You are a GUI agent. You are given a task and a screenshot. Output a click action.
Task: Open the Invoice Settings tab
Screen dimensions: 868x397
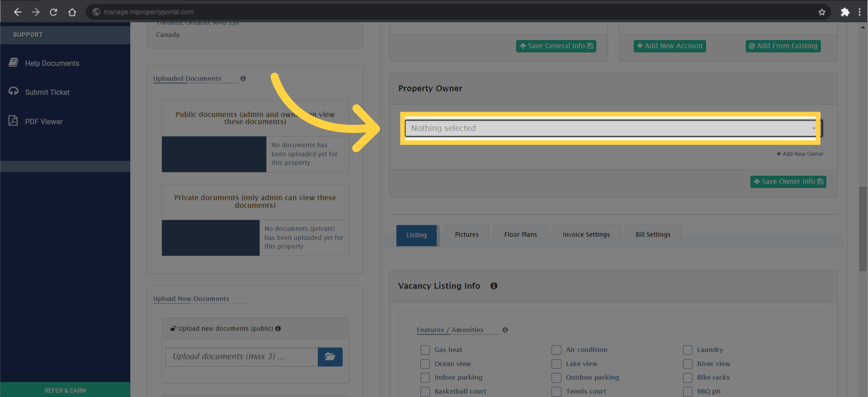pyautogui.click(x=586, y=235)
